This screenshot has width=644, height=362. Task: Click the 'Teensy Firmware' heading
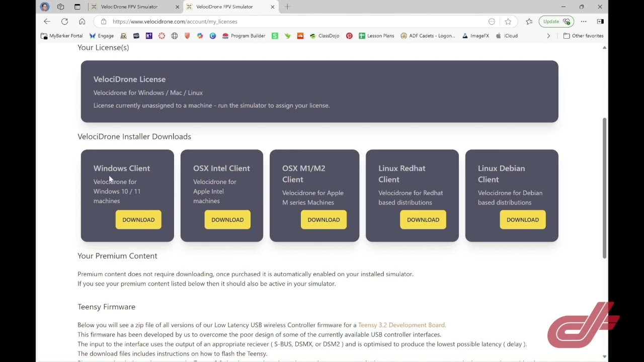[106, 307]
